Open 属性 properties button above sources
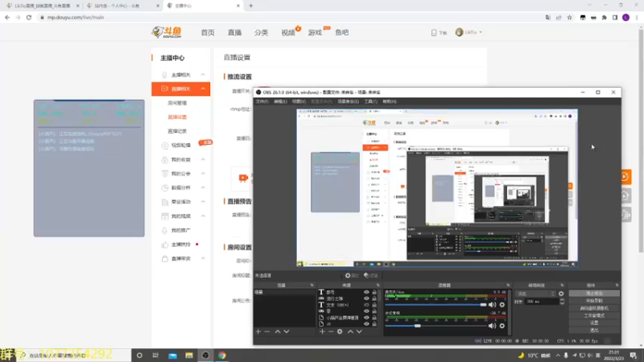The height and width of the screenshot is (362, 644). pos(352,275)
